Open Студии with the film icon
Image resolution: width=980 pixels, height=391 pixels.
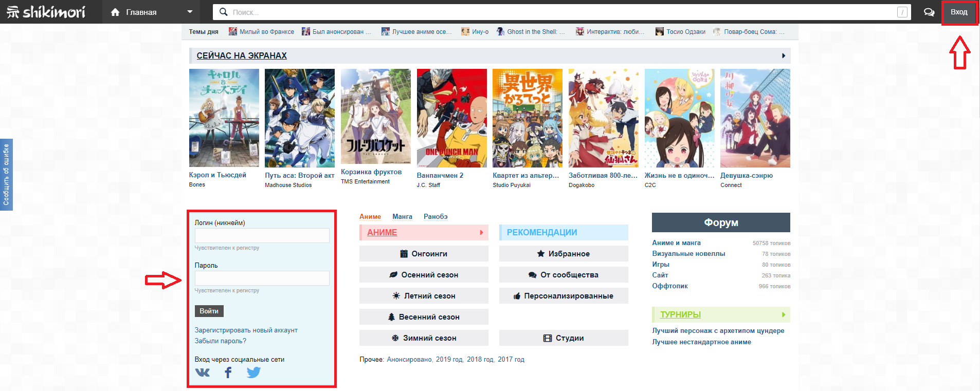pyautogui.click(x=563, y=338)
